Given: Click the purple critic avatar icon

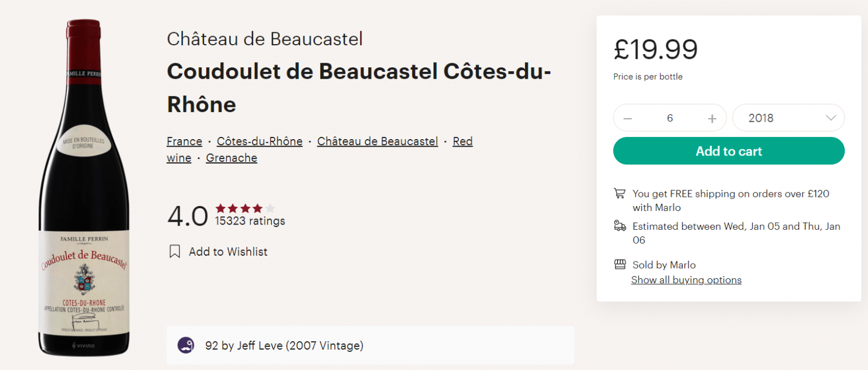Looking at the screenshot, I should tap(186, 345).
